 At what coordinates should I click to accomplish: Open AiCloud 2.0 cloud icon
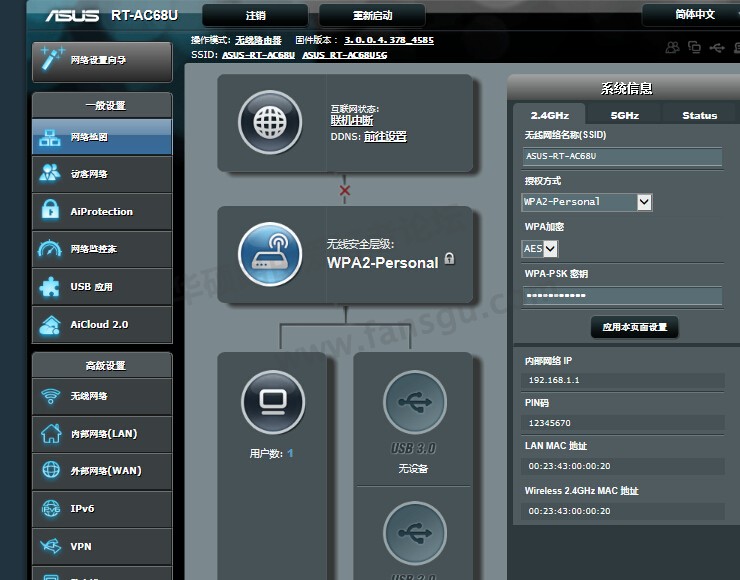click(x=50, y=324)
